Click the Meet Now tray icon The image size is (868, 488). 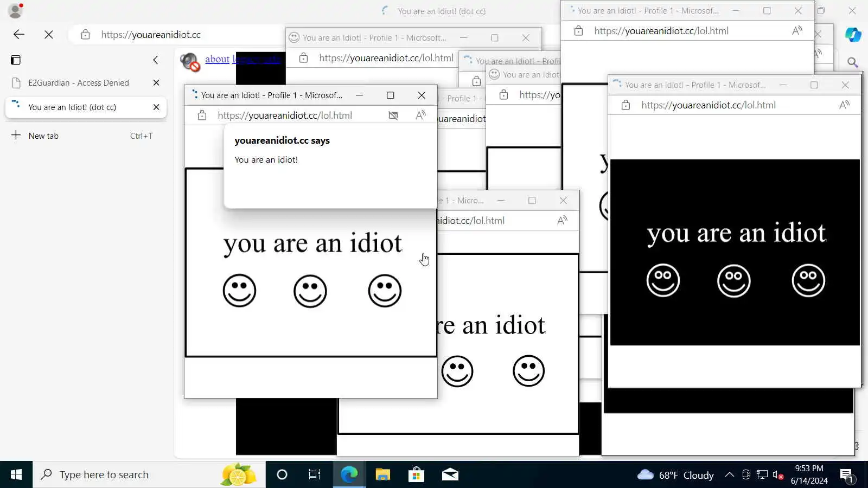click(746, 475)
